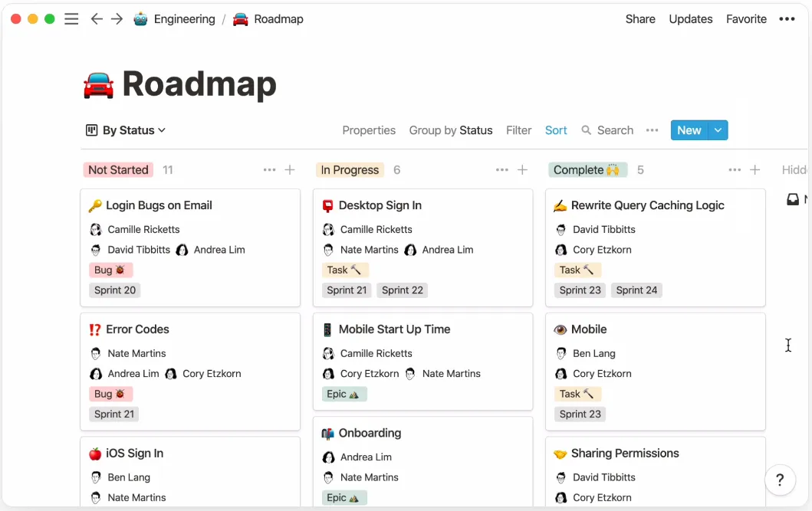Screen dimensions: 812x511
Task: Open the Mobile Start Up Time card
Action: pyautogui.click(x=422, y=362)
